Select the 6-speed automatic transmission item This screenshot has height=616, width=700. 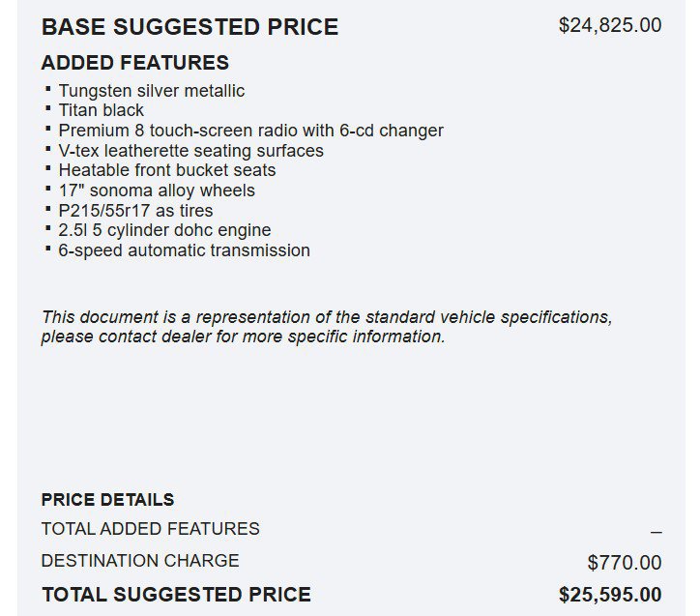pyautogui.click(x=184, y=250)
